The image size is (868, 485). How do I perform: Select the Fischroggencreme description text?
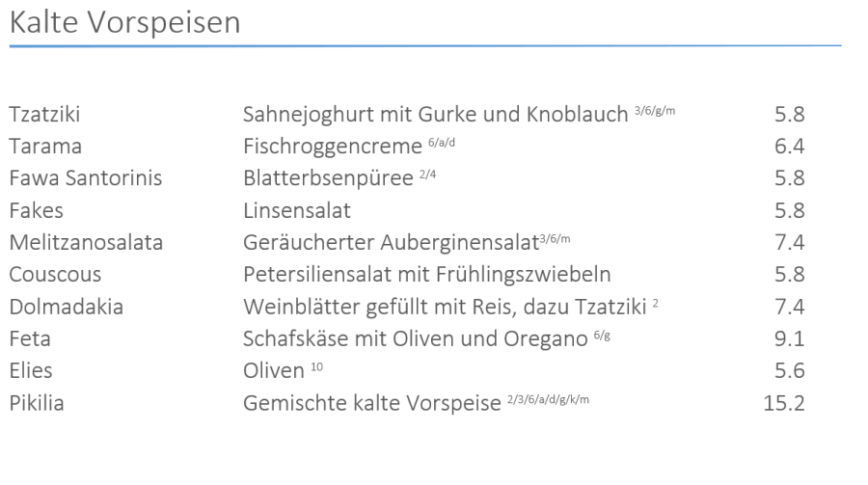coord(333,147)
